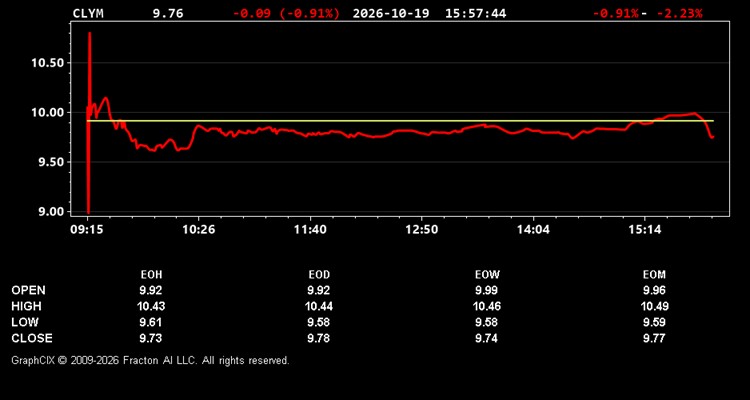Click the EOD column header
The image size is (750, 400).
tap(319, 275)
